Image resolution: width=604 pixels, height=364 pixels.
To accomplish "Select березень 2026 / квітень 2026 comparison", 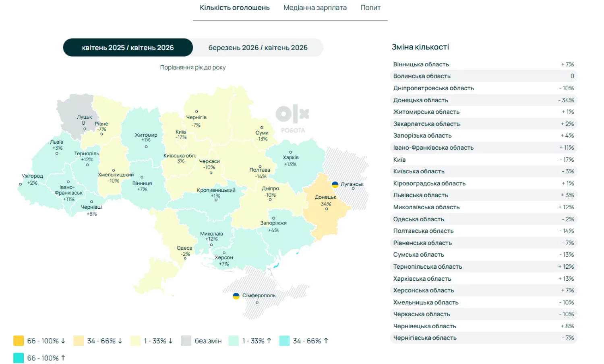I will click(x=258, y=47).
